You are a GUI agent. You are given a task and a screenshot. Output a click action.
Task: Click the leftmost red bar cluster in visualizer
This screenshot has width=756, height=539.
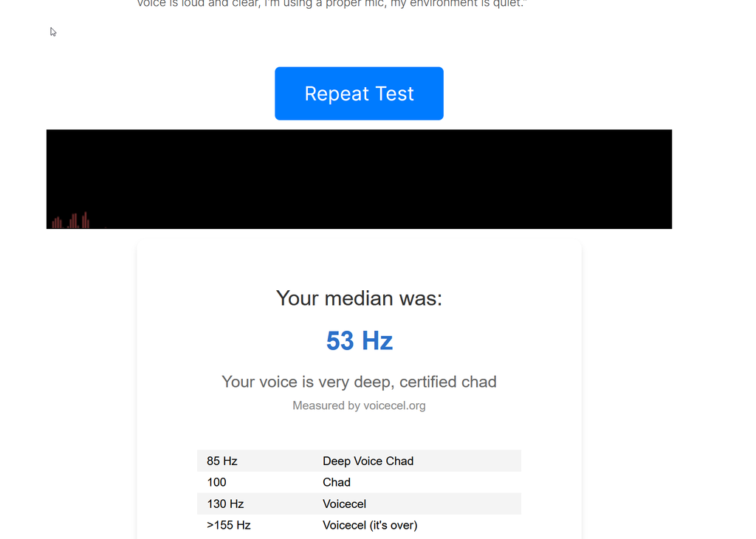pos(57,222)
